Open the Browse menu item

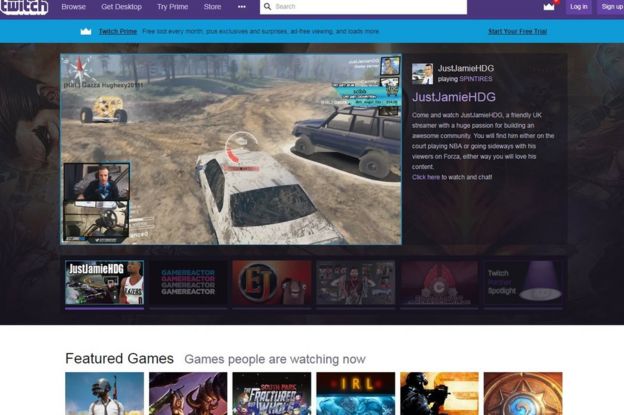pos(74,7)
